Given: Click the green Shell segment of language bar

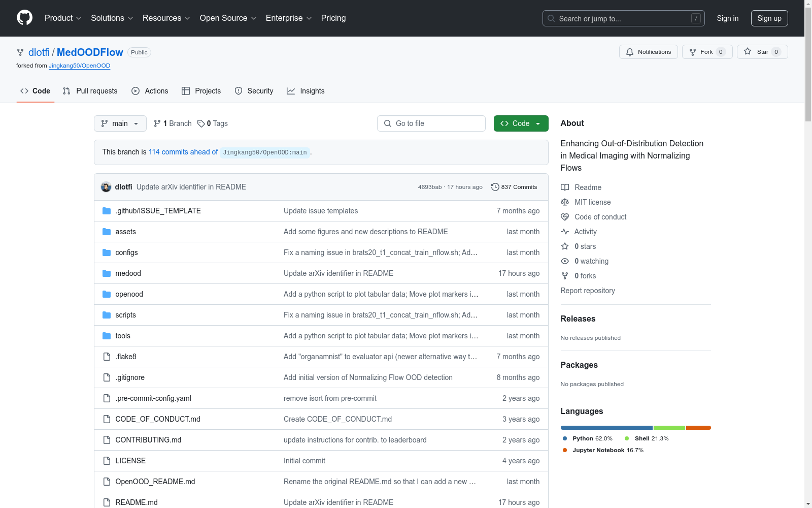Looking at the screenshot, I should tap(669, 428).
